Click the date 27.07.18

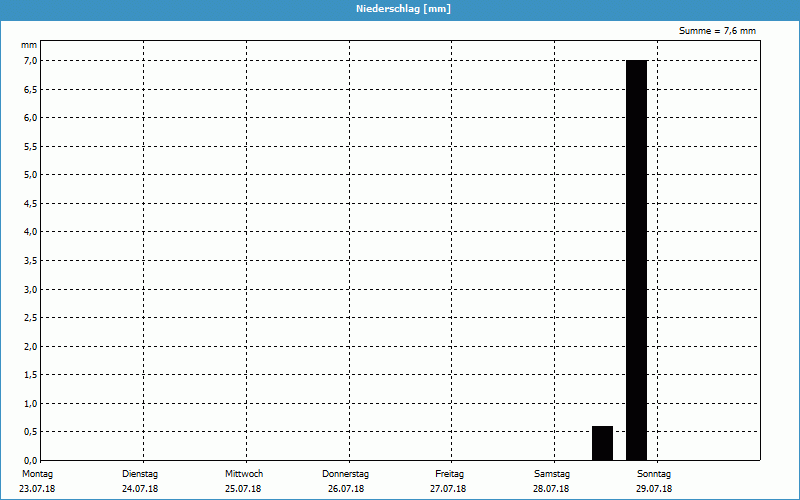click(448, 489)
